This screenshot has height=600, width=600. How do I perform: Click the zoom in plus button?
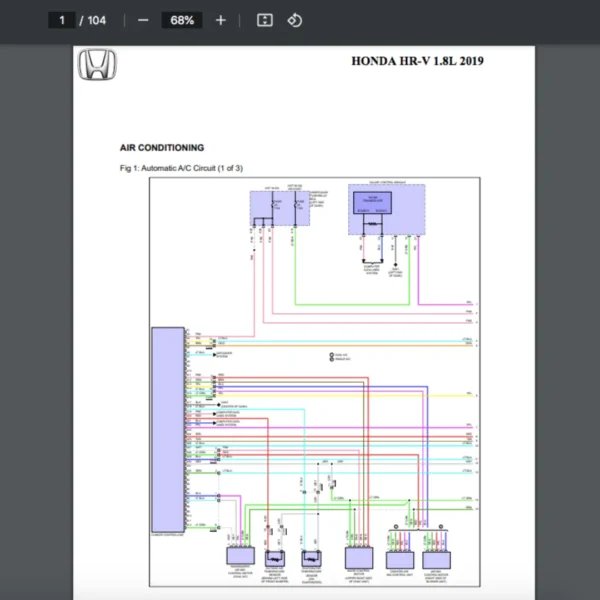pyautogui.click(x=221, y=20)
